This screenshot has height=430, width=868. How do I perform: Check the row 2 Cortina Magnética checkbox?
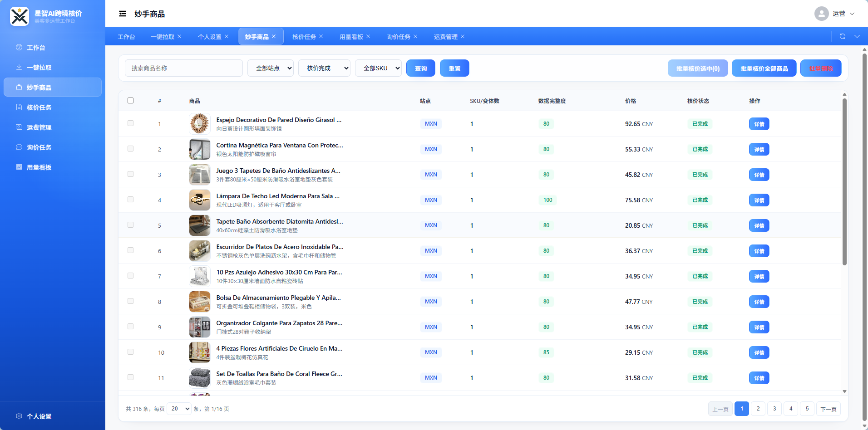131,149
